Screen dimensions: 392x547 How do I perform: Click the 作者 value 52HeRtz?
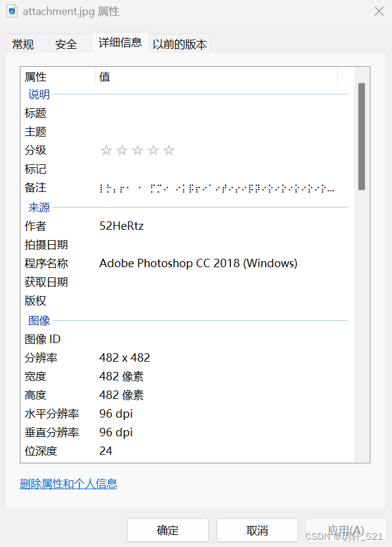point(121,226)
